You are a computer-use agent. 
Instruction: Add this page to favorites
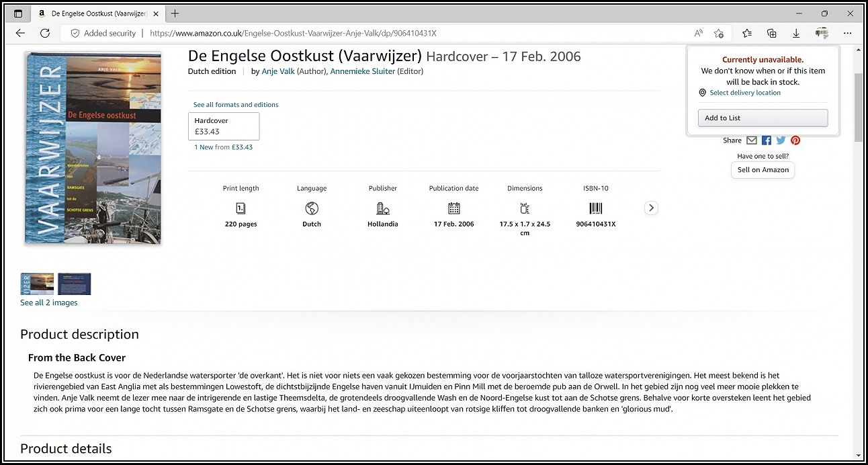point(718,33)
